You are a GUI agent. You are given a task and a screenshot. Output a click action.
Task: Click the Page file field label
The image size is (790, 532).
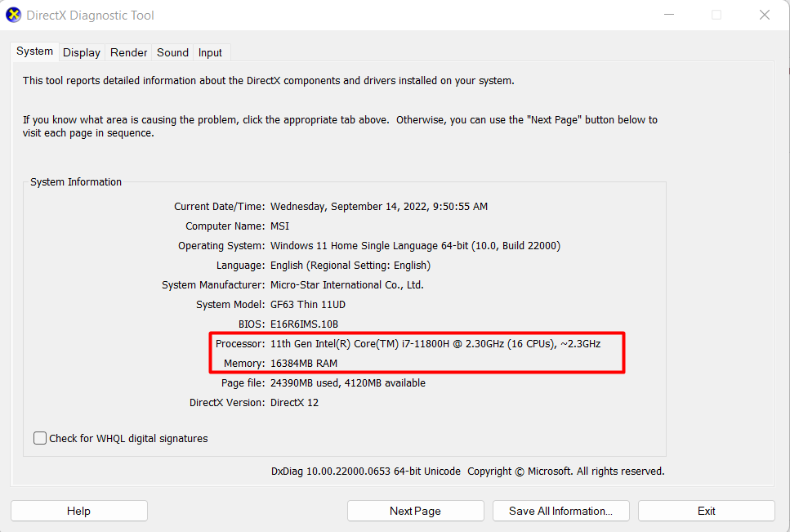pos(243,383)
